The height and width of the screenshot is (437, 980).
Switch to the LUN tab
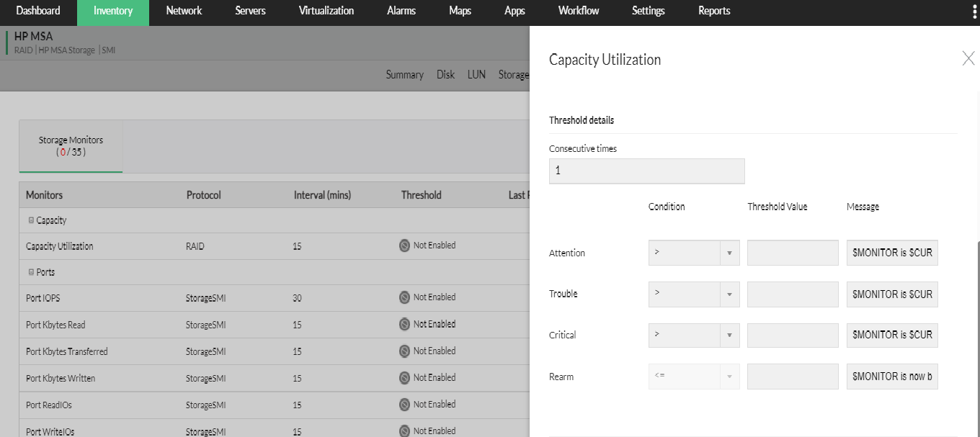(x=476, y=74)
